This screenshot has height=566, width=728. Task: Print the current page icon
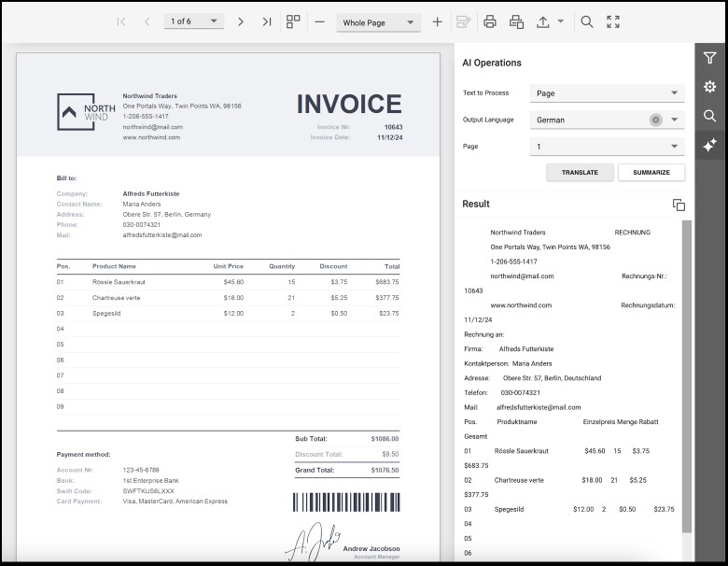point(516,21)
